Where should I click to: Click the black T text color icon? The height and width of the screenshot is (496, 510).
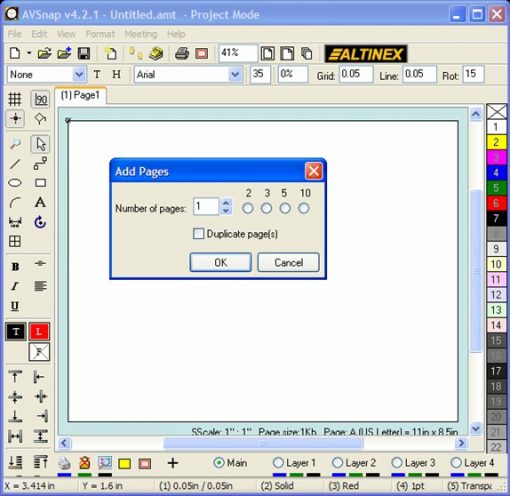[x=15, y=332]
